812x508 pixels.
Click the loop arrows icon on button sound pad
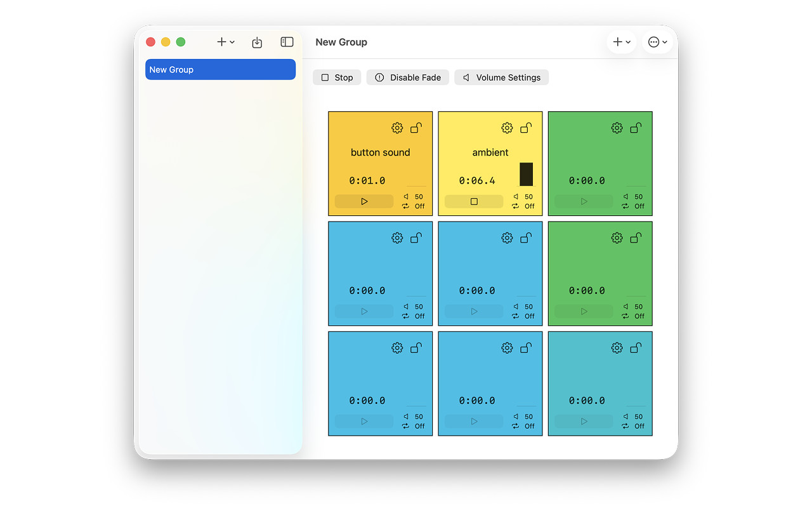pyautogui.click(x=406, y=206)
